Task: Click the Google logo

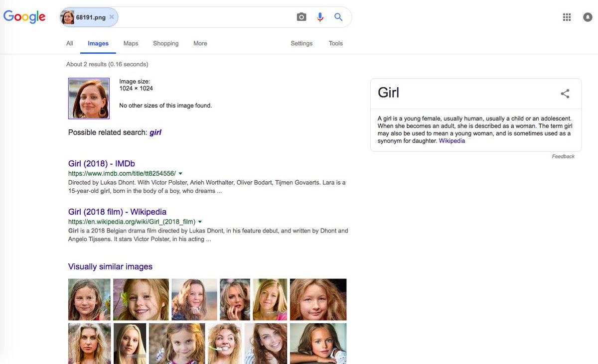Action: click(x=24, y=17)
